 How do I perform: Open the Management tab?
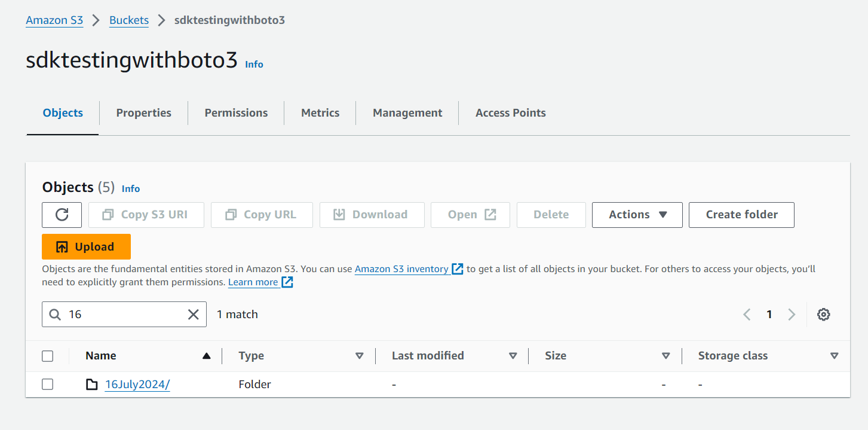pos(407,113)
